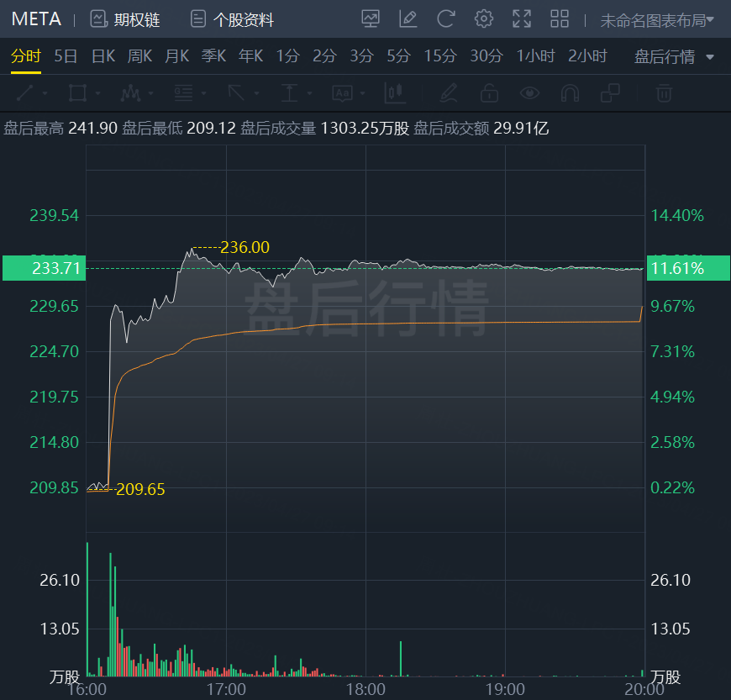Switch to the 5日 tab

(x=66, y=56)
